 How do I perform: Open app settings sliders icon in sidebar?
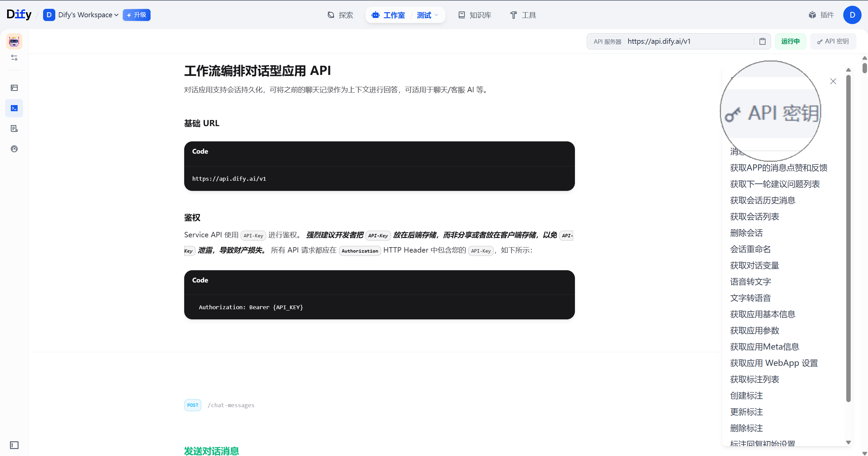[x=14, y=58]
